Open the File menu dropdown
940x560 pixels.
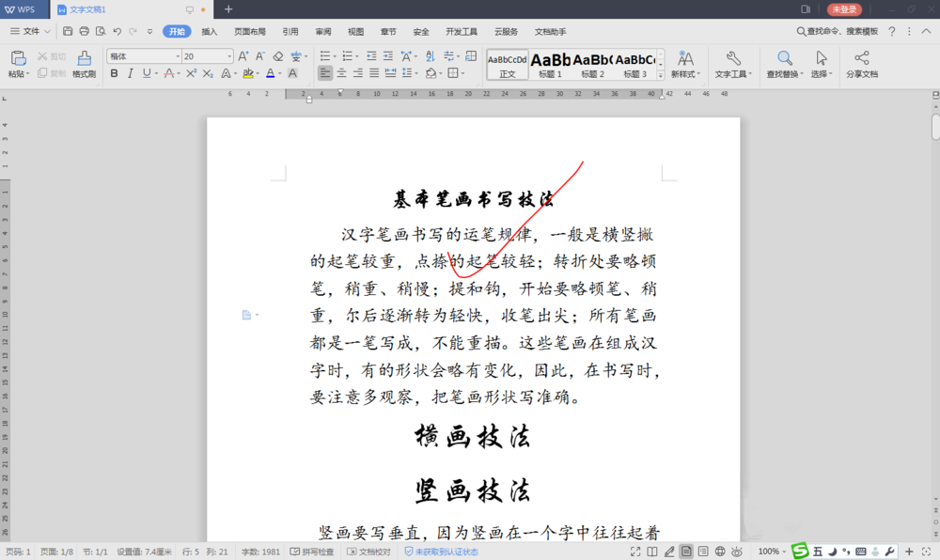30,31
